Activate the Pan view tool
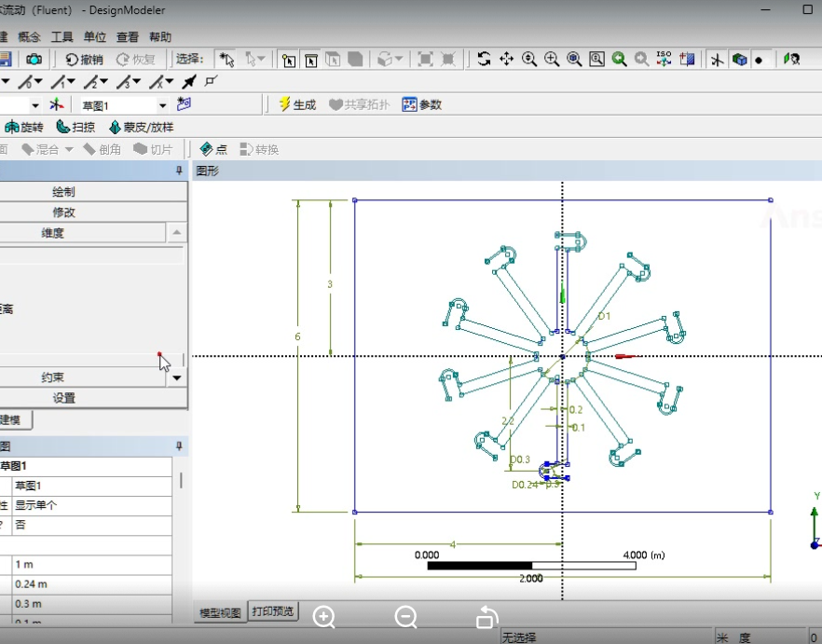Viewport: 822px width, 644px height. [507, 59]
